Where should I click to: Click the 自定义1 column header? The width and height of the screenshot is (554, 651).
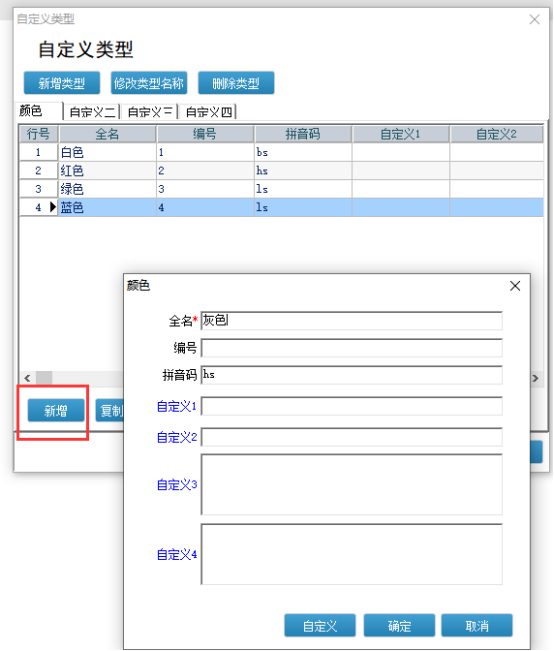point(400,134)
